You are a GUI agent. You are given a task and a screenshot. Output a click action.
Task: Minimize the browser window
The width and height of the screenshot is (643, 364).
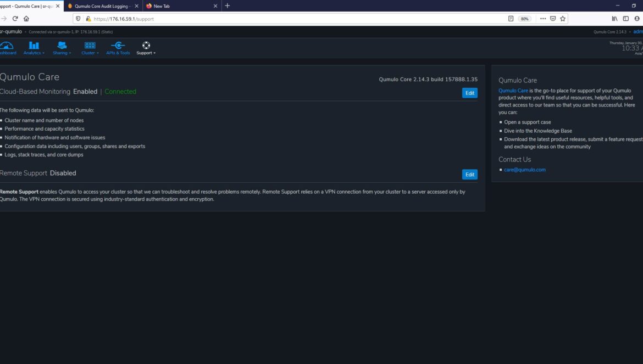pyautogui.click(x=617, y=5)
